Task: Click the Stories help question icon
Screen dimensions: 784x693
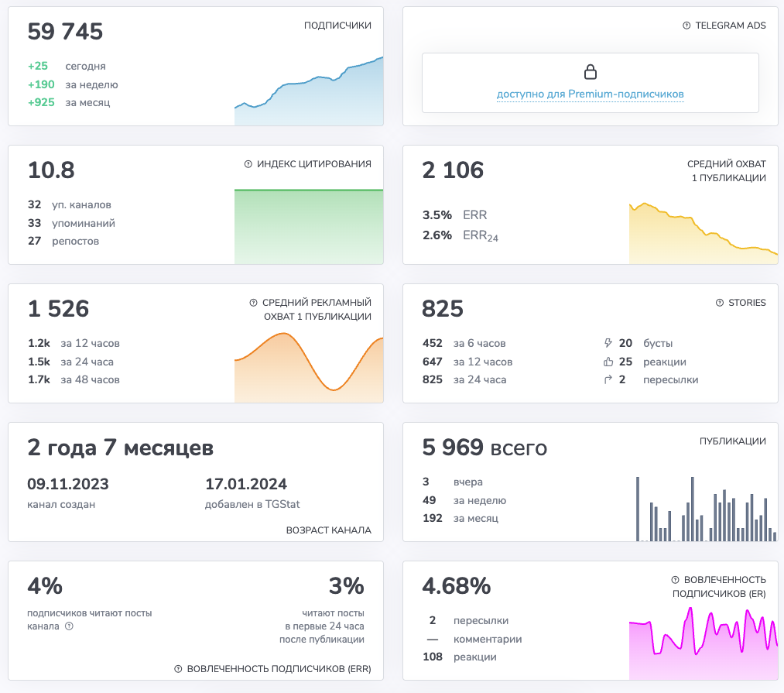Action: pos(720,303)
